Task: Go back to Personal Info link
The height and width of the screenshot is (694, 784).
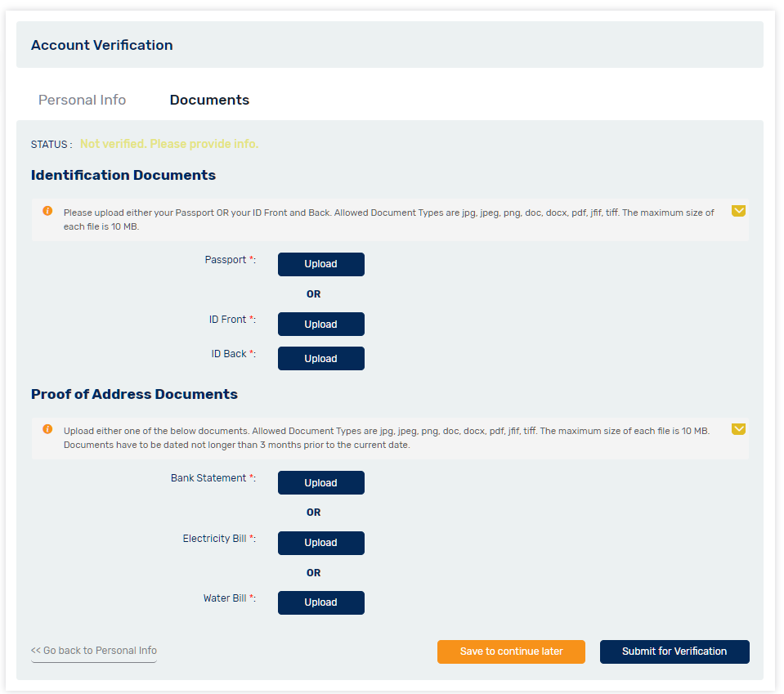Action: [x=94, y=651]
